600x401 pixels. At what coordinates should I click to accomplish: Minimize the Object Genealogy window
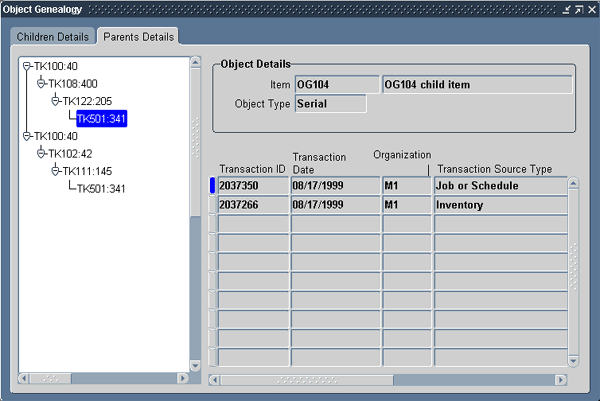(x=566, y=10)
